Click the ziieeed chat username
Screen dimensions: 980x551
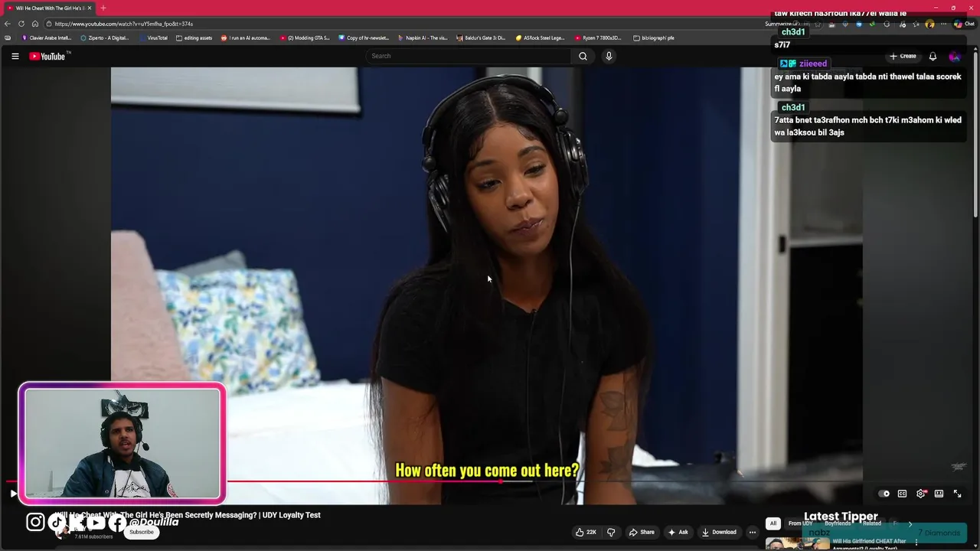tap(812, 64)
